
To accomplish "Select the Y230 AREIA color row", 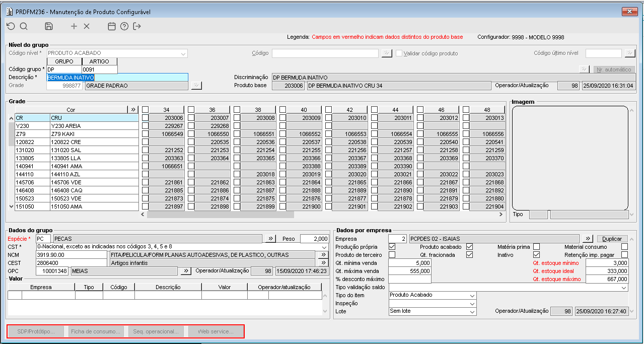I will point(77,126).
